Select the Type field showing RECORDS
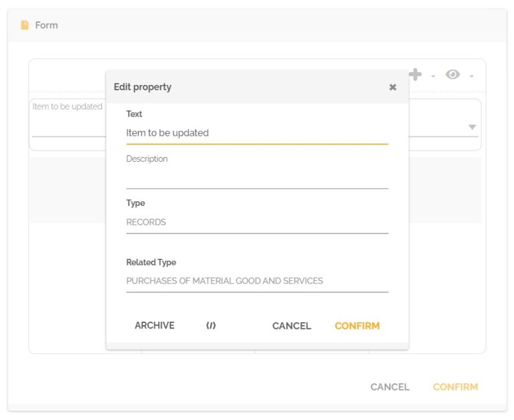The height and width of the screenshot is (420, 514). (257, 222)
